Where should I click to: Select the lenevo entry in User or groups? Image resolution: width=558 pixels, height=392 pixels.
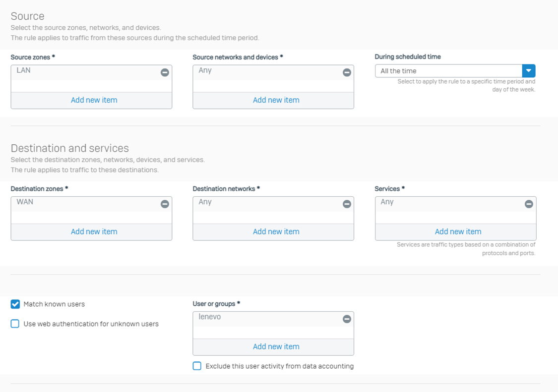pyautogui.click(x=209, y=317)
